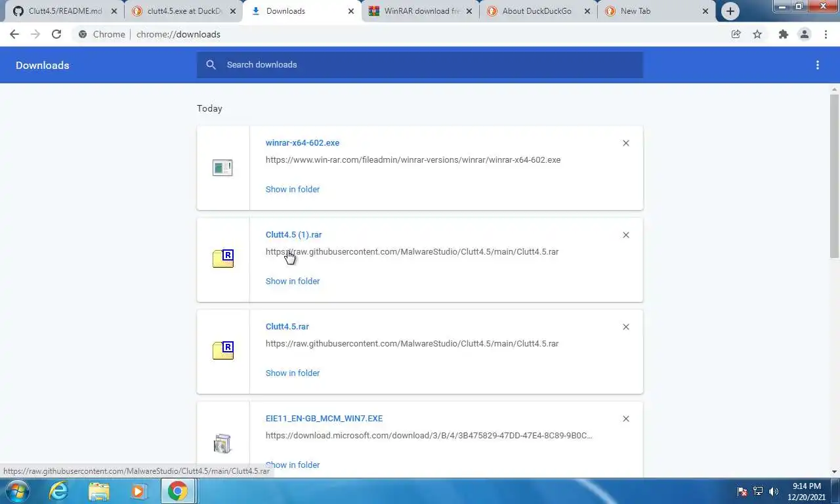
Task: Open Windows Media Player from taskbar
Action: tap(138, 491)
